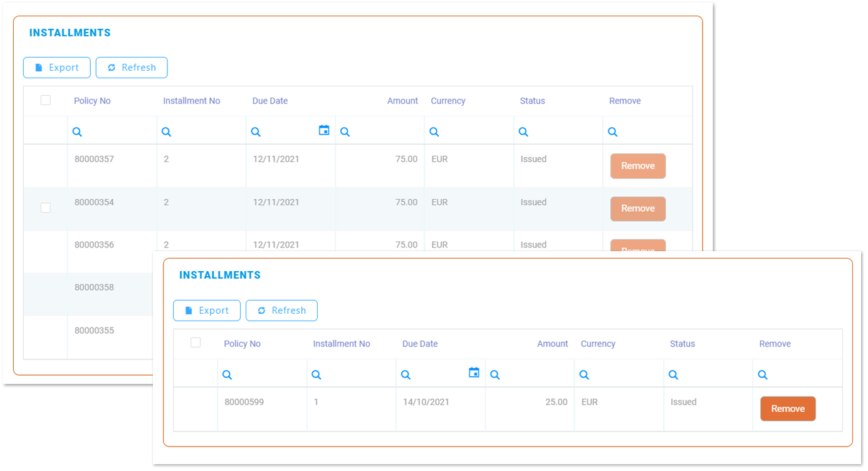Open Due Date calendar picker in rear panel
Viewport: 868px width, 471px height.
pyautogui.click(x=324, y=130)
